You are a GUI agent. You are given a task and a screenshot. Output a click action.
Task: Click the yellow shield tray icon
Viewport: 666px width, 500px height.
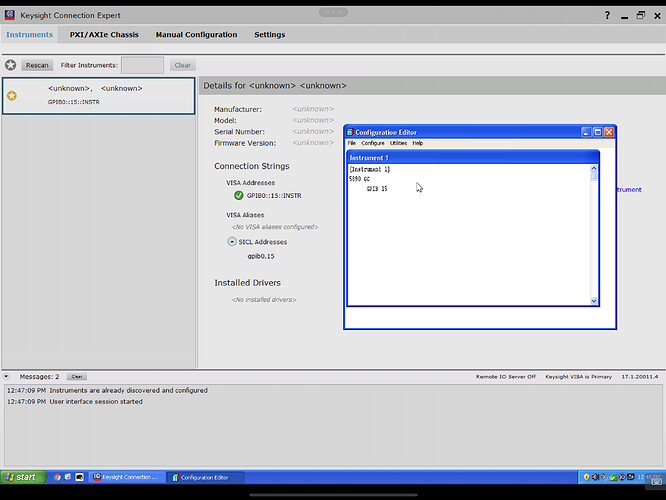click(x=587, y=477)
